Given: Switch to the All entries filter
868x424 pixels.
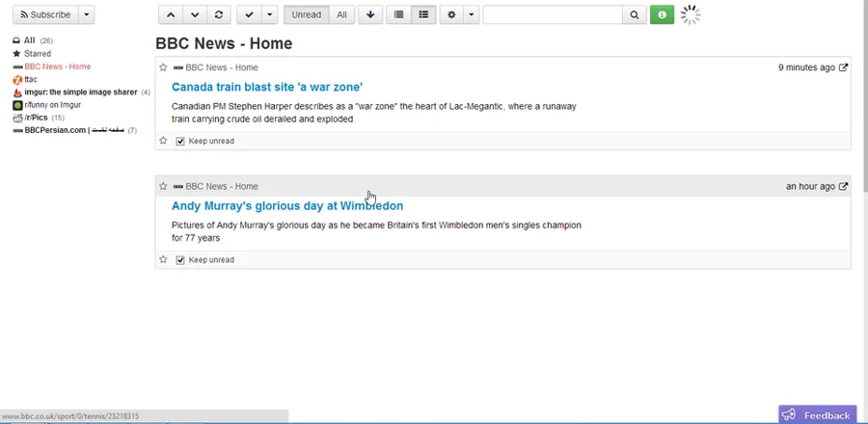Looking at the screenshot, I should (x=341, y=14).
